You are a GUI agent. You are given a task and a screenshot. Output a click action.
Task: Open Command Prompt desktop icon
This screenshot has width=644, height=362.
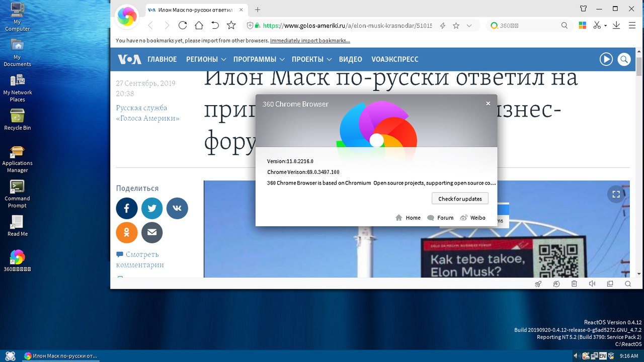[x=17, y=194]
